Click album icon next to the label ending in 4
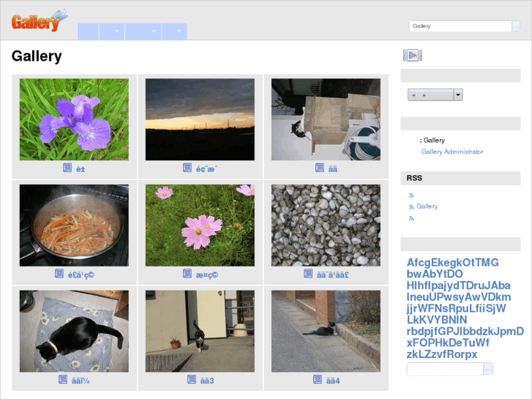This screenshot has width=532, height=399. click(318, 379)
